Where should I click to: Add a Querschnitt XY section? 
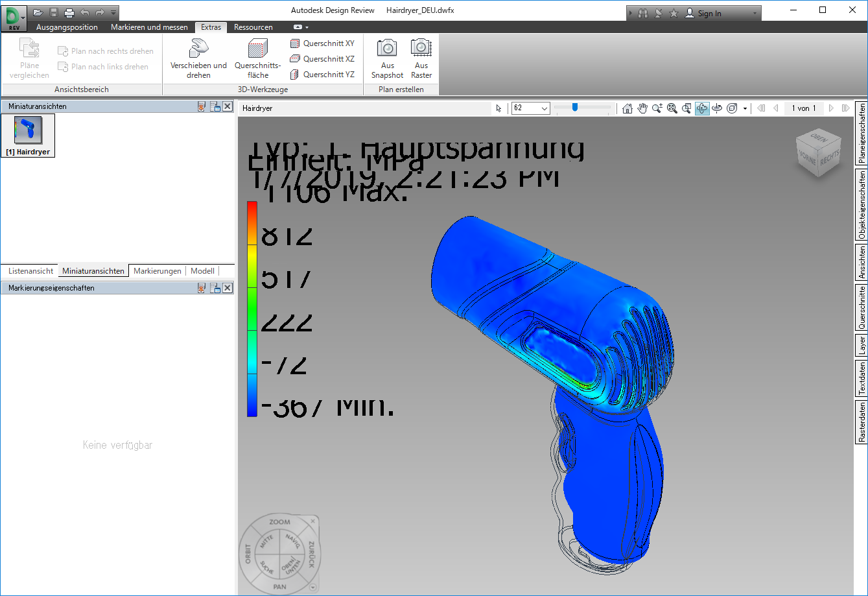click(x=322, y=43)
